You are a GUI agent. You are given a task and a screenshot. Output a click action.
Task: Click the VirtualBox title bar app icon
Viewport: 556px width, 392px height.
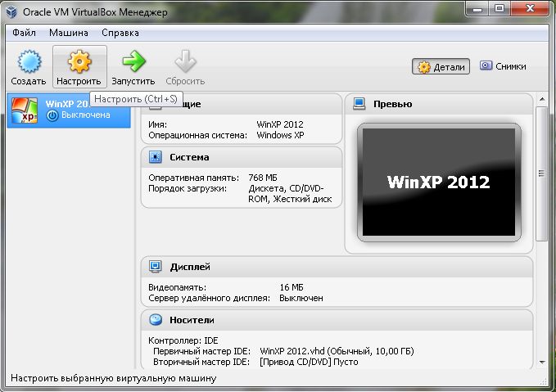pyautogui.click(x=11, y=11)
